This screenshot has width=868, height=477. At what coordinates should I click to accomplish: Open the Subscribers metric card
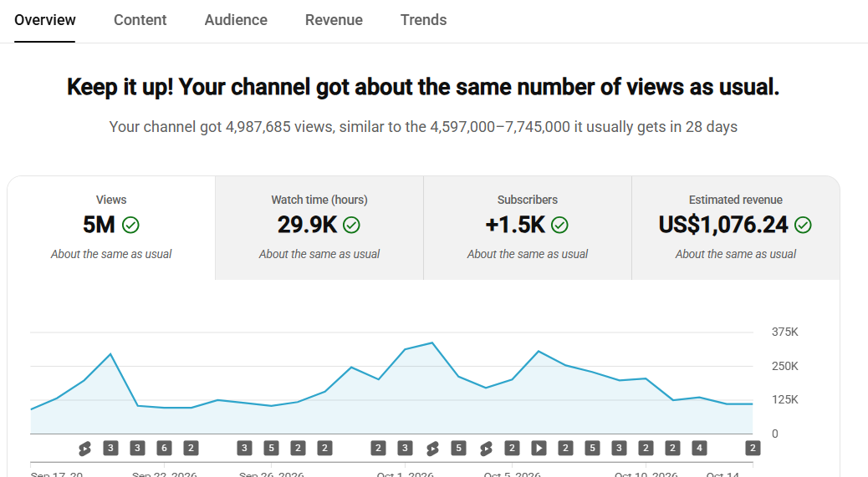[x=528, y=228]
